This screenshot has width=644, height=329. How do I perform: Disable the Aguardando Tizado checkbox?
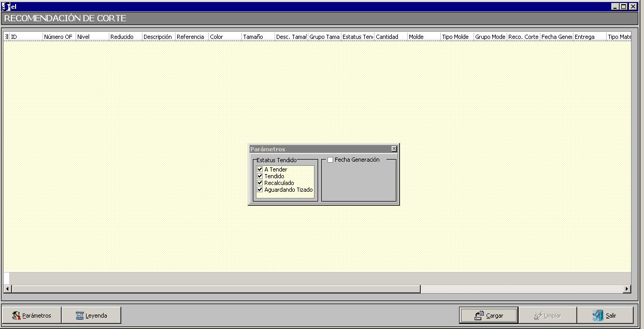pos(260,190)
